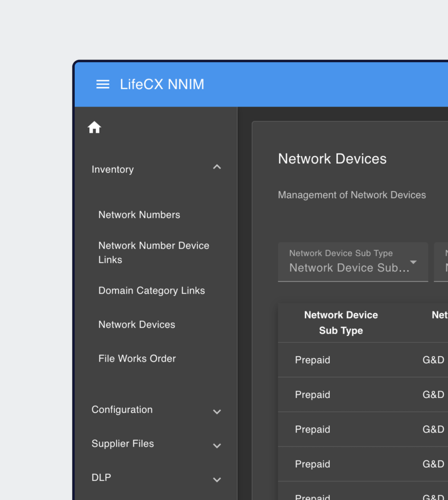Image resolution: width=448 pixels, height=500 pixels.
Task: Go to the Home icon
Action: [x=94, y=128]
